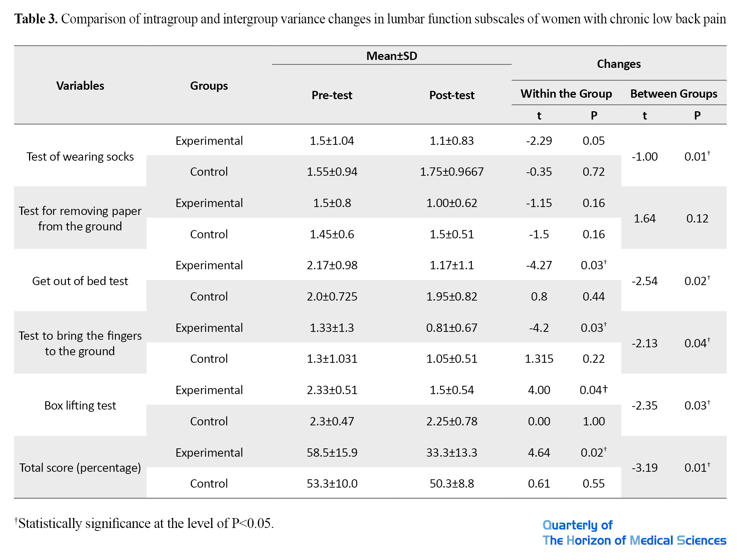
Task: Open the Quarterly of Horizon Medical Sciences logo
Action: click(x=634, y=532)
